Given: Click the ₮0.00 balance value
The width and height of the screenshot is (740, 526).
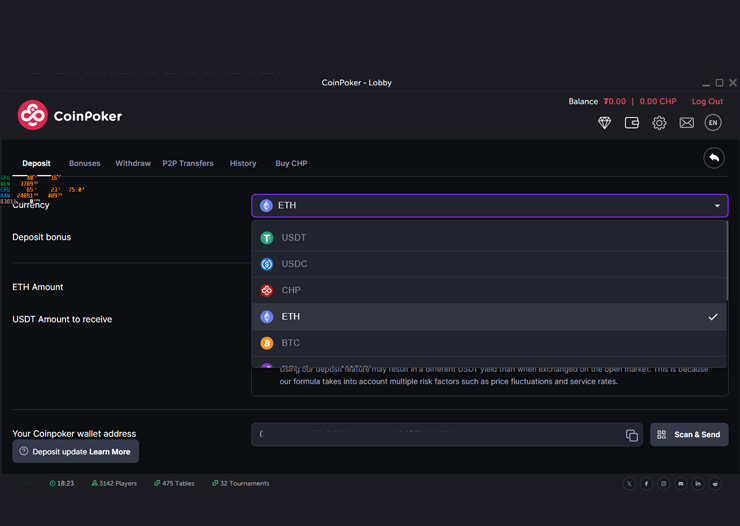Looking at the screenshot, I should pyautogui.click(x=614, y=101).
